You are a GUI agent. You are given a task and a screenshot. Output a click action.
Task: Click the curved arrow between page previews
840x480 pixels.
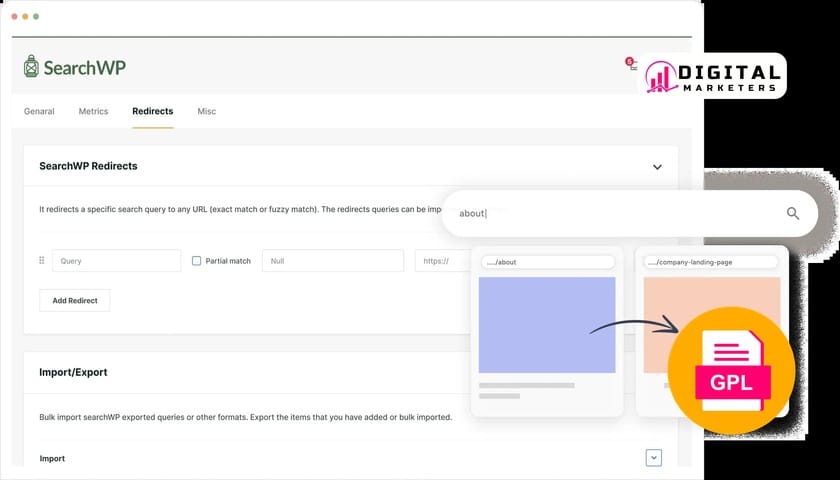coord(633,324)
